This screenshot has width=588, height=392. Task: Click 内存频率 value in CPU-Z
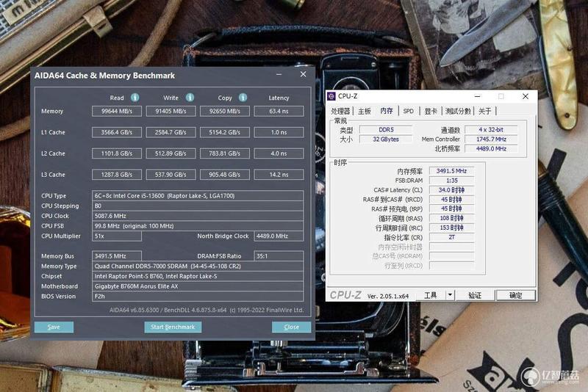tap(451, 171)
